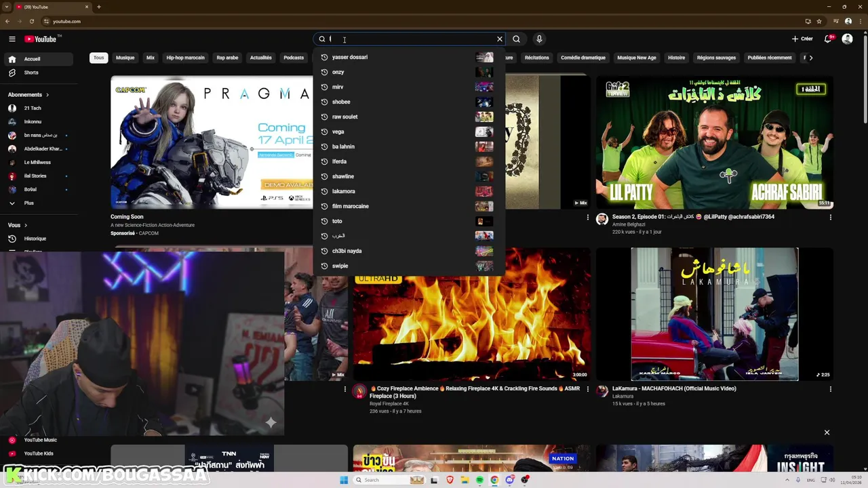The height and width of the screenshot is (488, 868).
Task: Open Brave browser from taskbar
Action: pos(450,480)
